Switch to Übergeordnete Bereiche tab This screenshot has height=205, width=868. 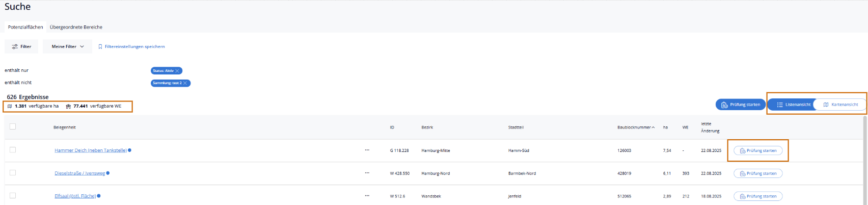pos(76,27)
